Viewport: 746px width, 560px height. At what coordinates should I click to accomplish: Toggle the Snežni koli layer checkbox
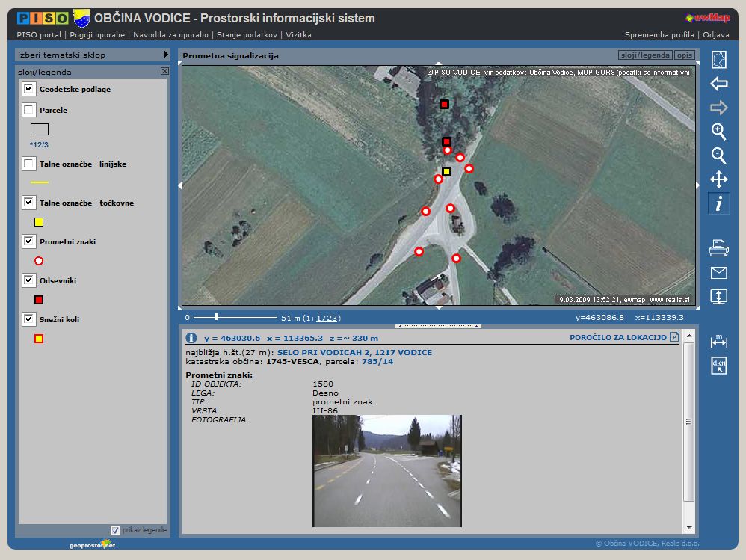coord(29,319)
